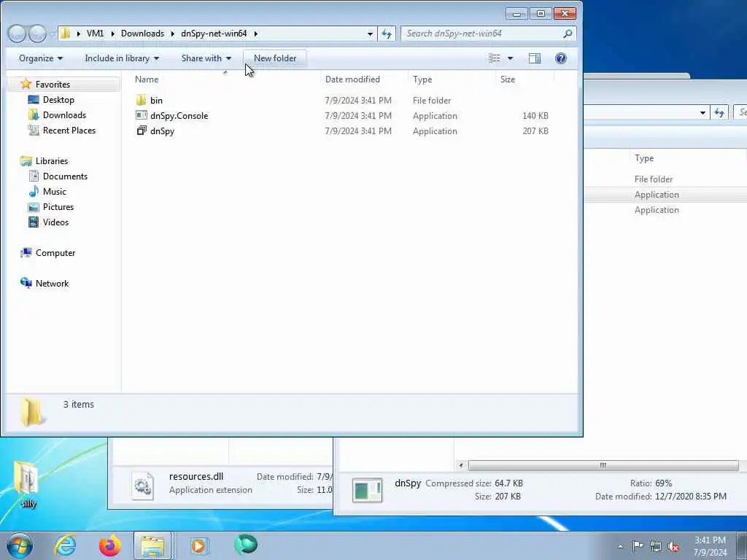Open Windows Media Player from taskbar
Image resolution: width=747 pixels, height=560 pixels.
coord(198,545)
